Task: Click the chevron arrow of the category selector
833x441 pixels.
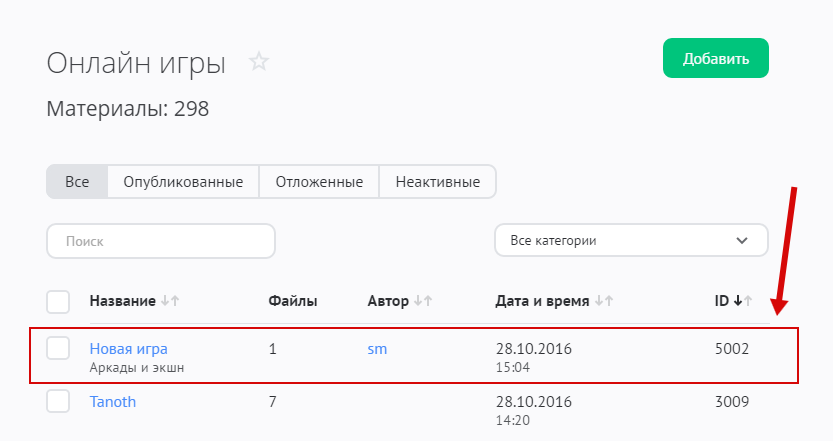Action: 742,241
